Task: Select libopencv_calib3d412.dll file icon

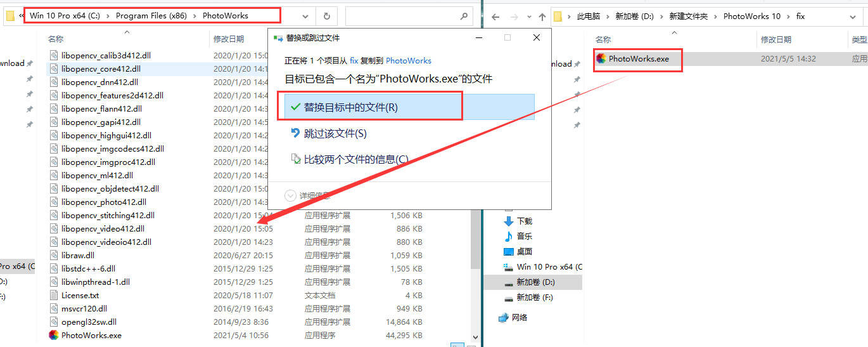Action: point(54,55)
